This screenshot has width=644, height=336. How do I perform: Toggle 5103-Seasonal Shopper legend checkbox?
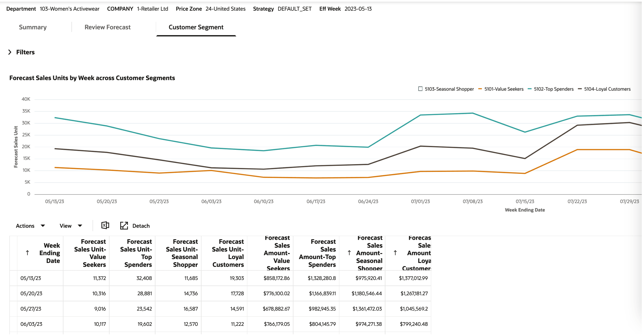(420, 89)
